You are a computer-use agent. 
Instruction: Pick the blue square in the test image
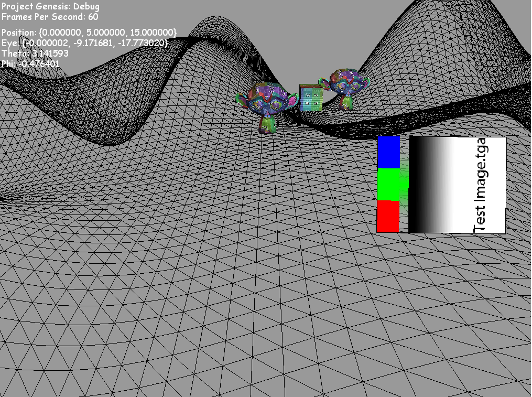point(389,153)
